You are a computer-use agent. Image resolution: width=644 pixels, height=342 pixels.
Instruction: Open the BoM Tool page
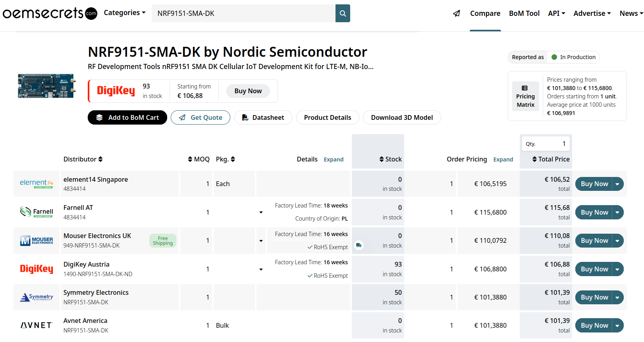524,13
